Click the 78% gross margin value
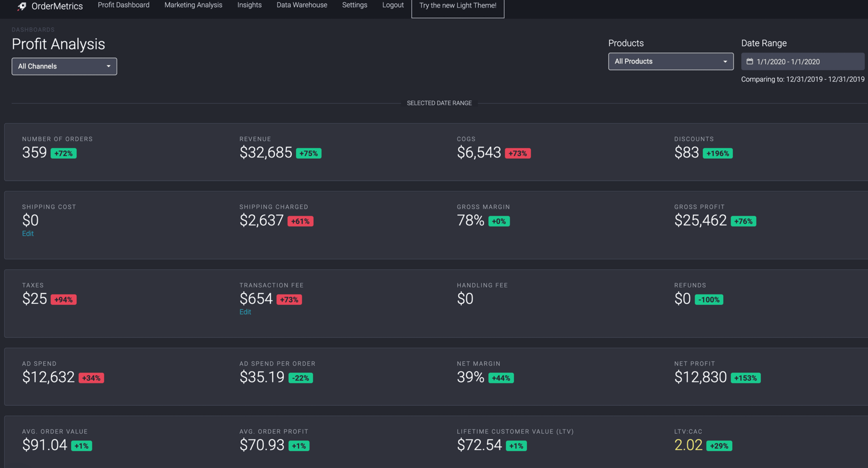The height and width of the screenshot is (468, 868). click(x=470, y=220)
